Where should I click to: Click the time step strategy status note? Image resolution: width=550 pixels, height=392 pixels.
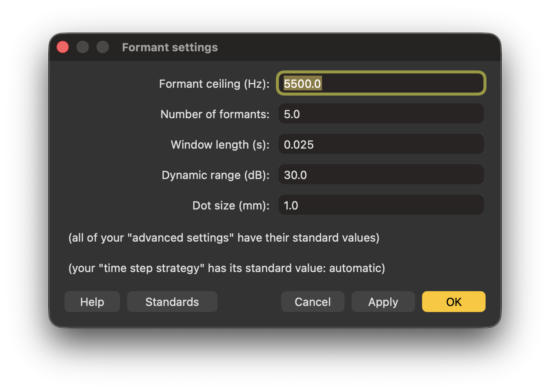tap(227, 268)
